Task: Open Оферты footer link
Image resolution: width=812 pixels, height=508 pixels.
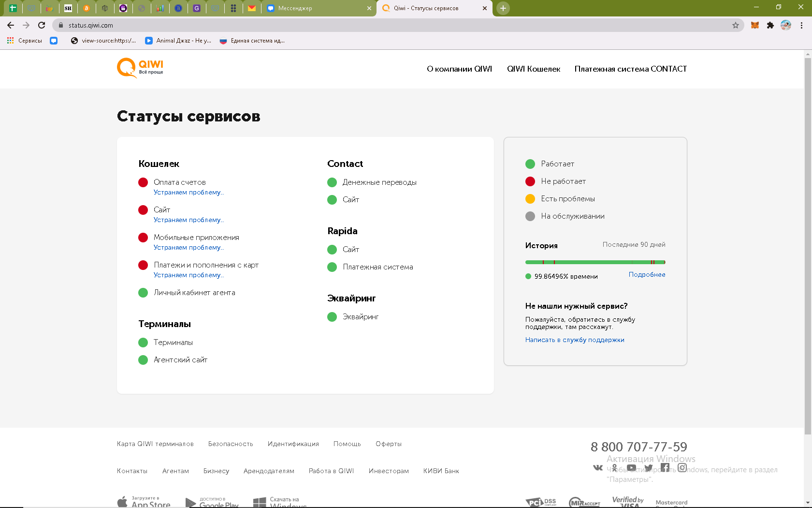Action: point(389,444)
